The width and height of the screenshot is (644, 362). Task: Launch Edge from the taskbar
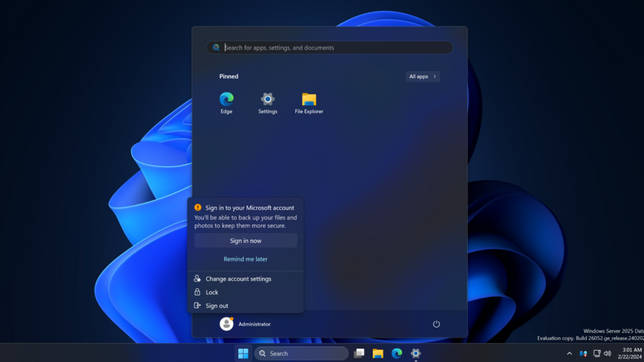pos(396,353)
